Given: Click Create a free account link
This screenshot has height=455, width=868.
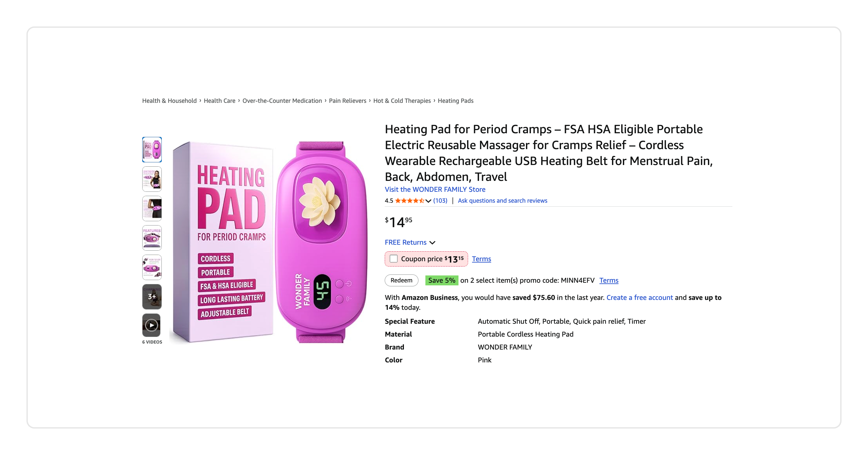Looking at the screenshot, I should tap(639, 297).
